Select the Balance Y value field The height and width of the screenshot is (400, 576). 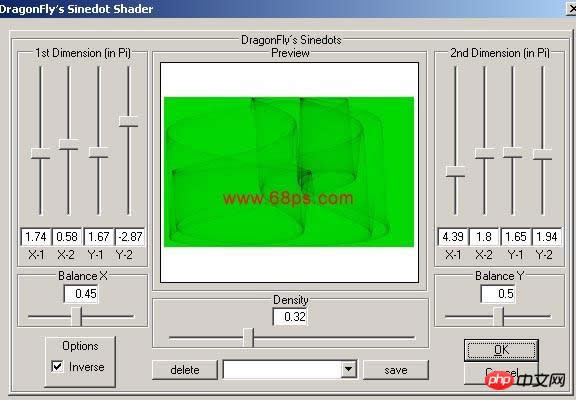498,294
